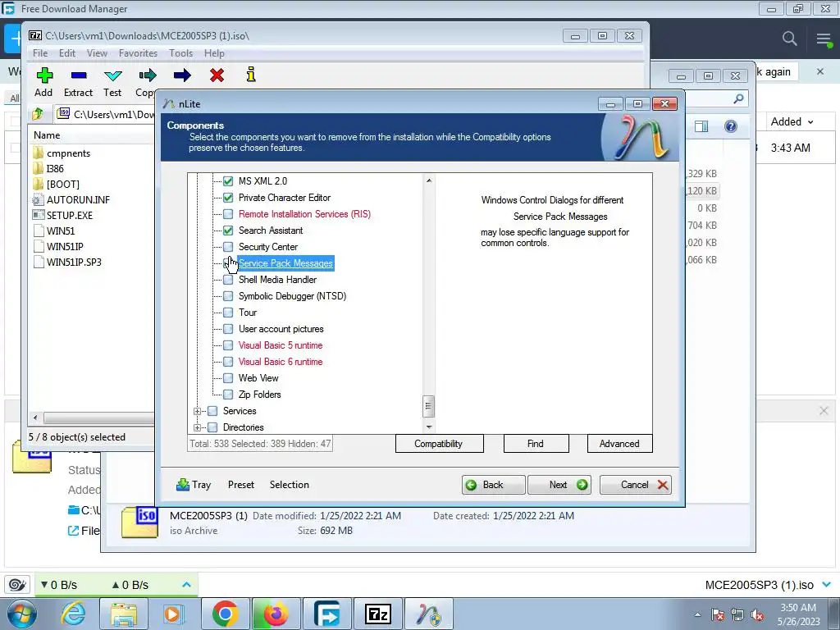Screen dimensions: 840x630
Task: Select SETUP.EXE in 7-Zip file list
Action: pos(70,216)
